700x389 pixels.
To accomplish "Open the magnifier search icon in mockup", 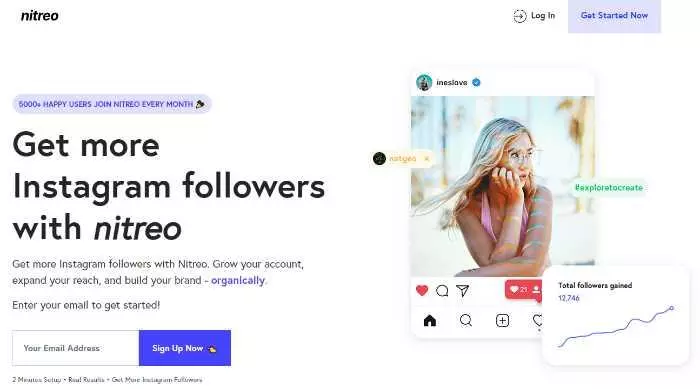I will pyautogui.click(x=466, y=320).
